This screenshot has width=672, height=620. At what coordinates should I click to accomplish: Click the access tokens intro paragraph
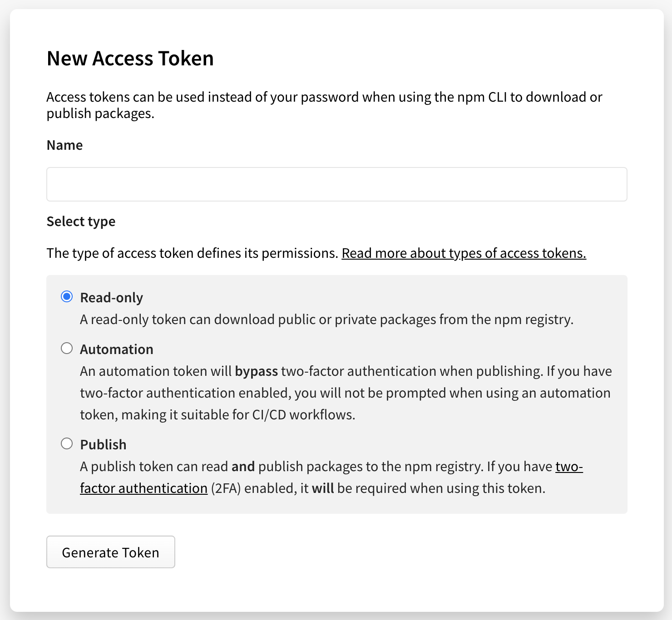[324, 105]
